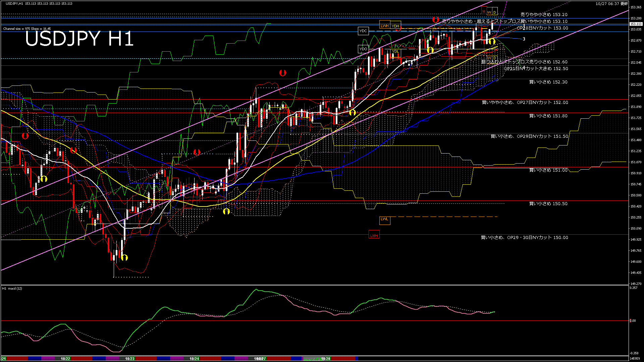
Task: Click the yellow up-arrow at the chart's lowest candle
Action: (x=124, y=257)
